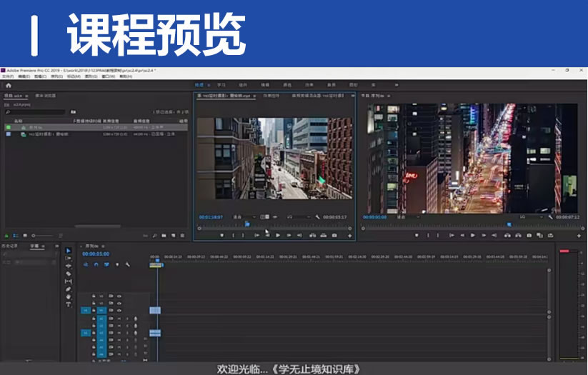Open Program monitor settings wrench menu
The width and height of the screenshot is (588, 375).
tap(550, 217)
